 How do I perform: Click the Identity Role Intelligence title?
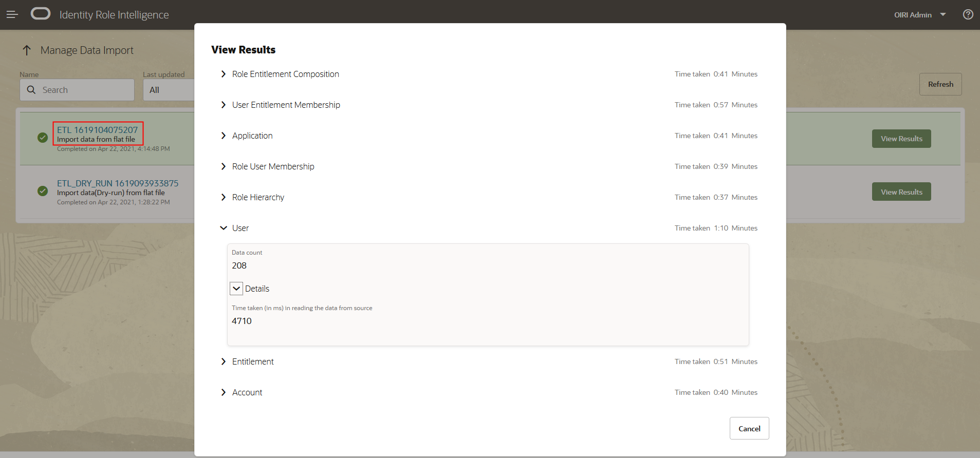click(114, 15)
